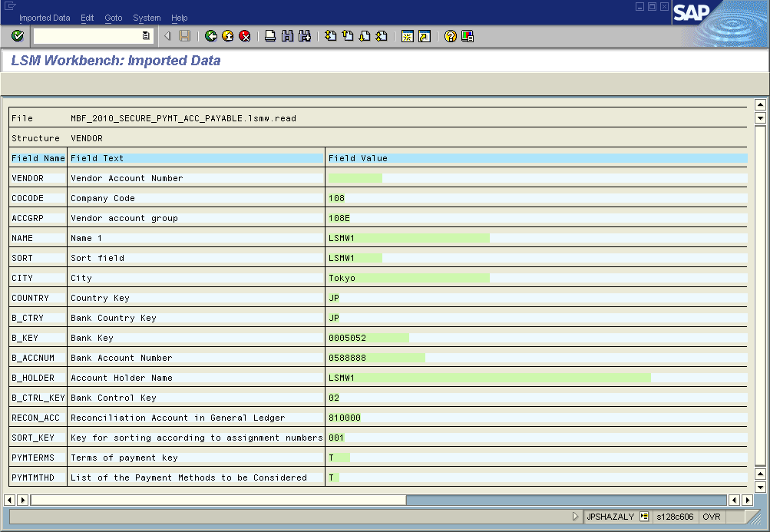The image size is (770, 532).
Task: Select the VENDOR field value cell
Action: pyautogui.click(x=355, y=177)
